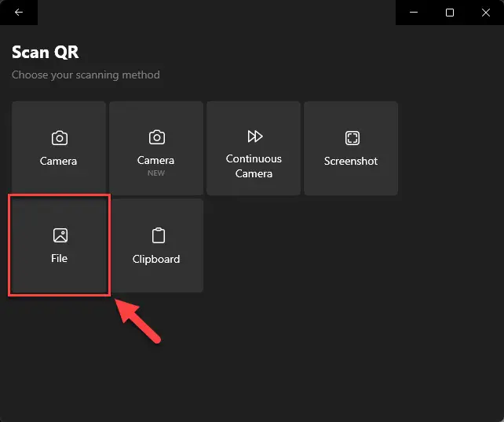
Task: Click the Clipboard icon
Action: tap(159, 235)
